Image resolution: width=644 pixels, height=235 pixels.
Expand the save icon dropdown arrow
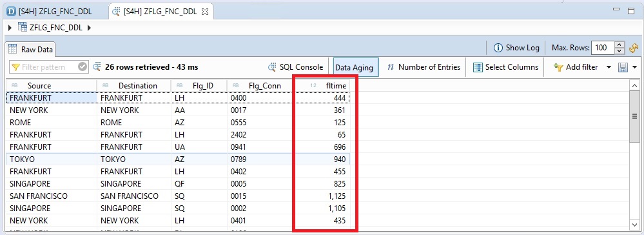tap(634, 67)
